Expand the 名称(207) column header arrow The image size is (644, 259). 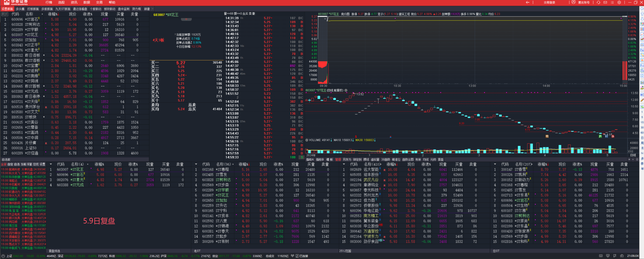531,164
